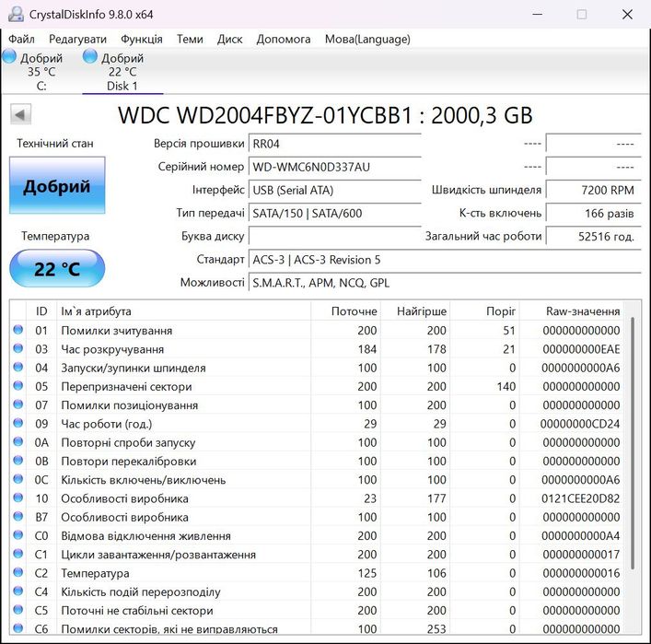Click status dot of attribute 0C row

[x=17, y=479]
